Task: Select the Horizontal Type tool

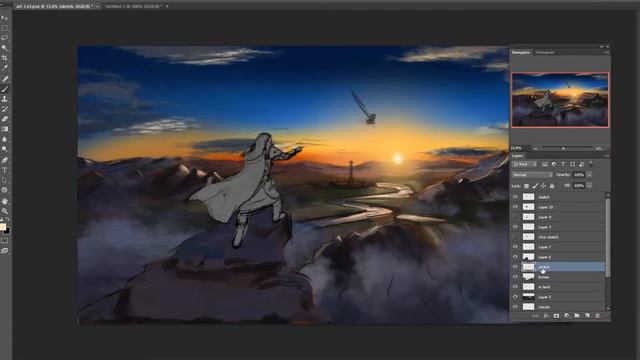Action: click(x=4, y=170)
